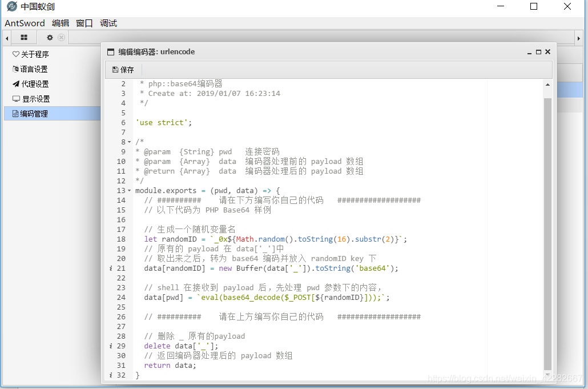Click the language icon next to 语言设置

(x=15, y=69)
